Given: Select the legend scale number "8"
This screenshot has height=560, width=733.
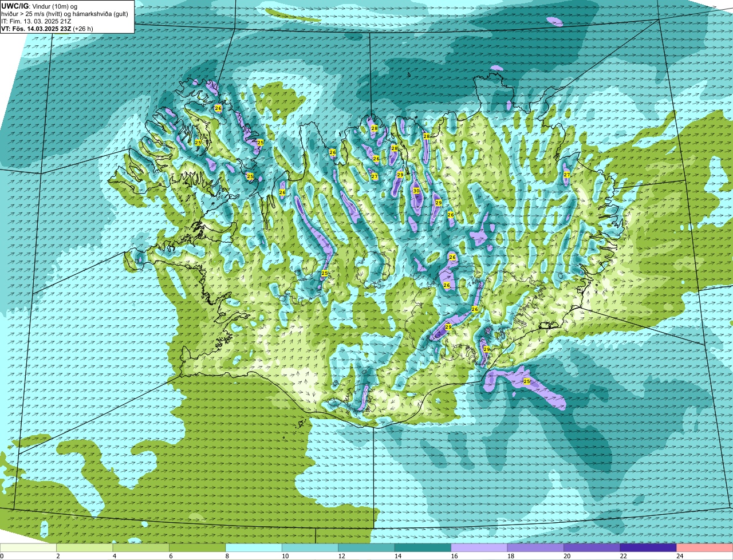Looking at the screenshot, I should click(227, 556).
